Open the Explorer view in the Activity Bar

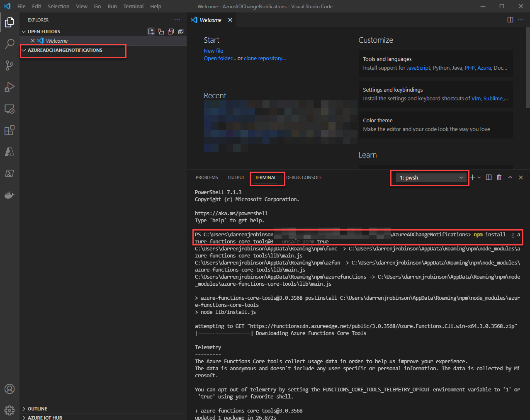[9, 22]
